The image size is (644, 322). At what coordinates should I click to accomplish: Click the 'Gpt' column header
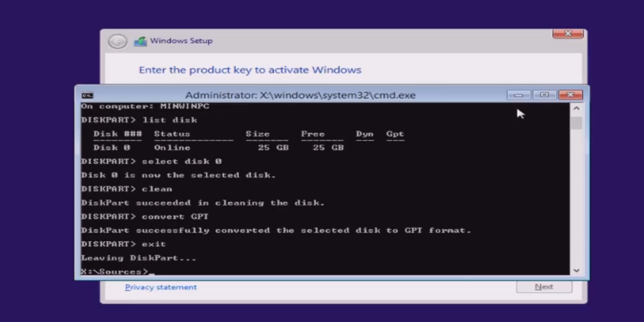pos(395,134)
